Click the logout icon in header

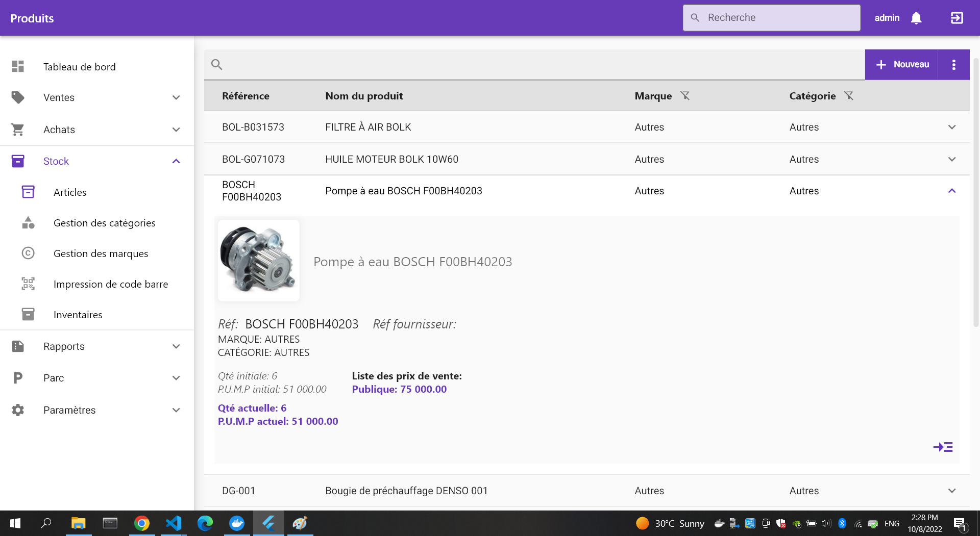[957, 18]
